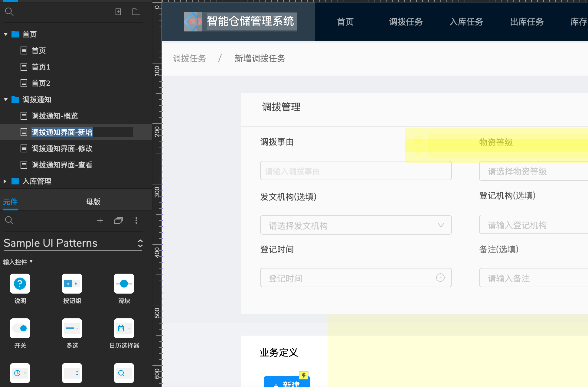Open the 请选择发文机构 dropdown

(356, 225)
